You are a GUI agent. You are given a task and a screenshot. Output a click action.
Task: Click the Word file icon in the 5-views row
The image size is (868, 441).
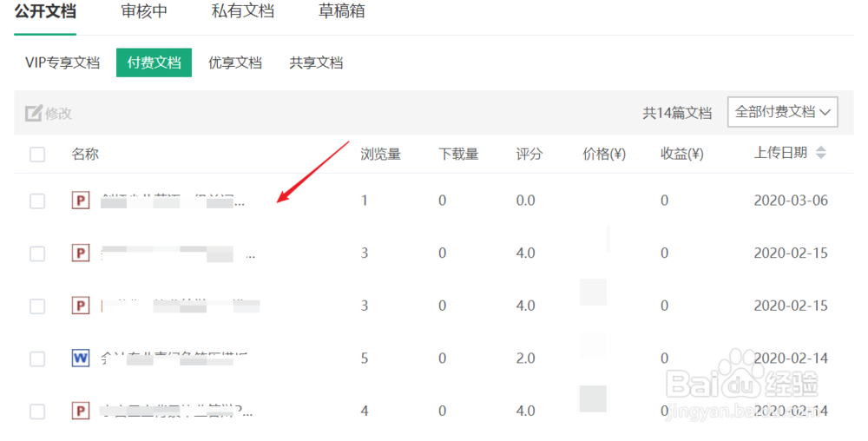pyautogui.click(x=81, y=358)
